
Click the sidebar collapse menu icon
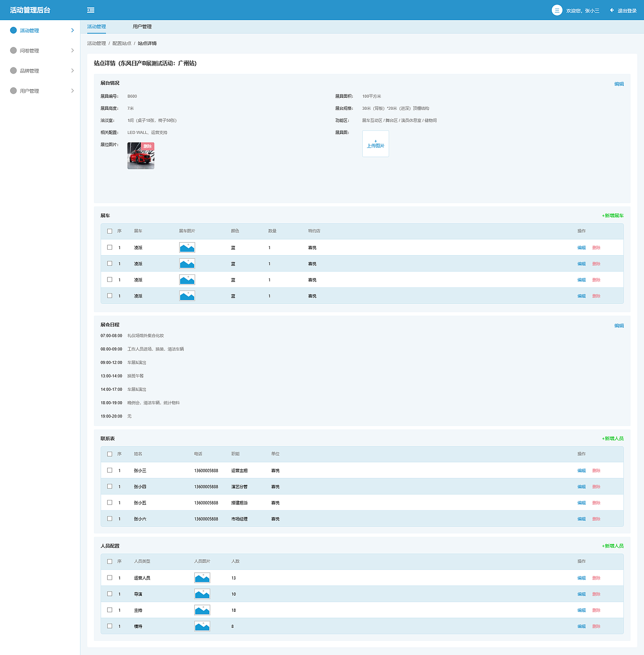click(x=91, y=10)
